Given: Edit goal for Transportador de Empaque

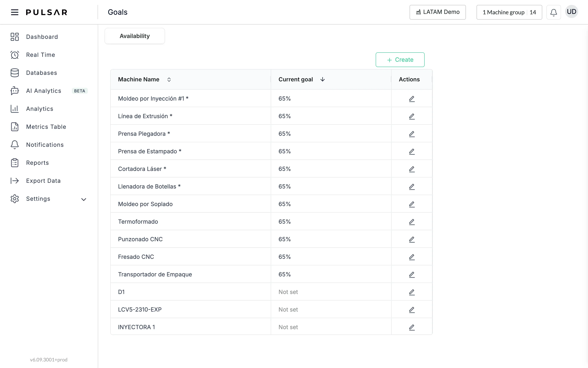Looking at the screenshot, I should coord(412,274).
